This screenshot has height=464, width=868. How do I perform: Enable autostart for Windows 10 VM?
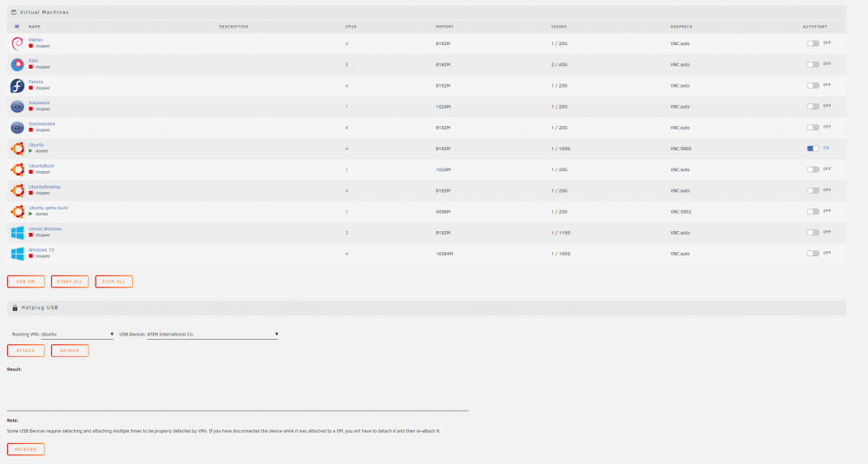pos(812,254)
